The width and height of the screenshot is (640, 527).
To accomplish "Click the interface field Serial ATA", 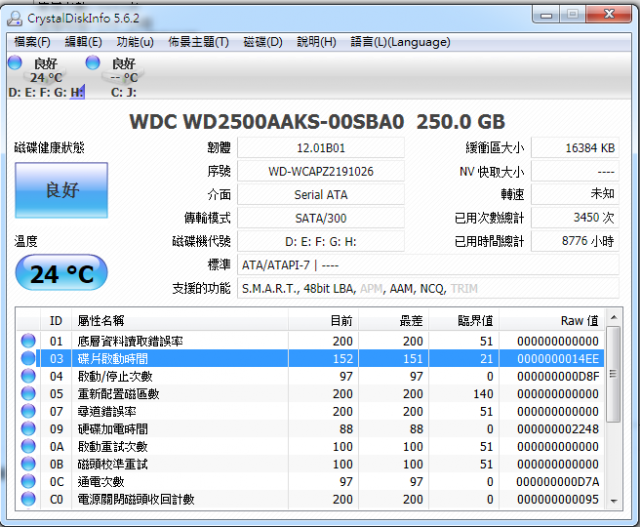I will click(321, 195).
